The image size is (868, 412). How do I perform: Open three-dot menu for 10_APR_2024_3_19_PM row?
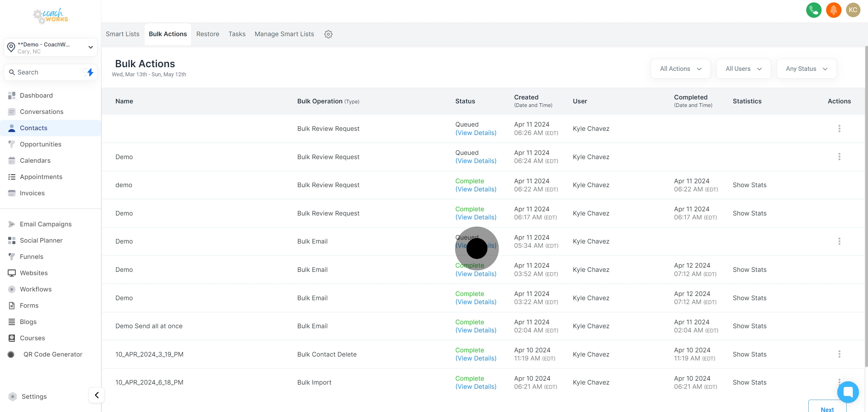pos(839,354)
